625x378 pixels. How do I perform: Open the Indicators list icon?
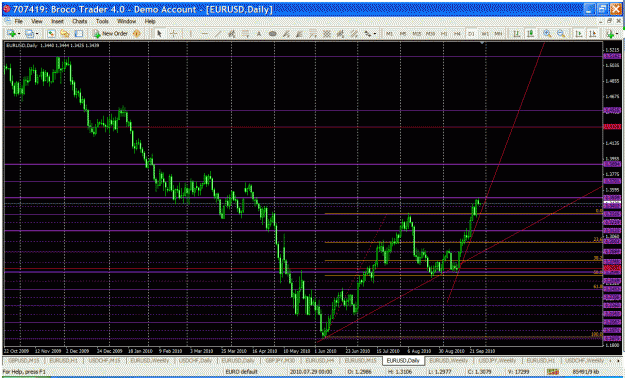(610, 34)
